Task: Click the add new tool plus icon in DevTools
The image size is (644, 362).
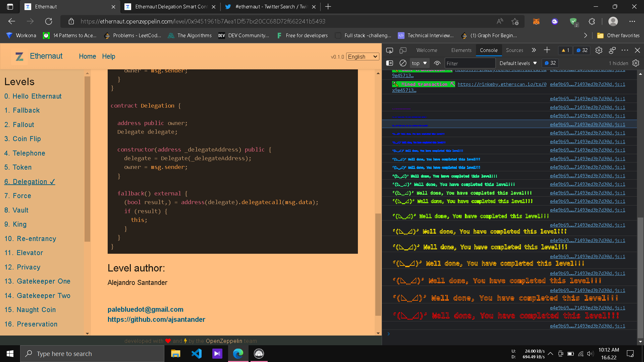Action: click(x=547, y=50)
